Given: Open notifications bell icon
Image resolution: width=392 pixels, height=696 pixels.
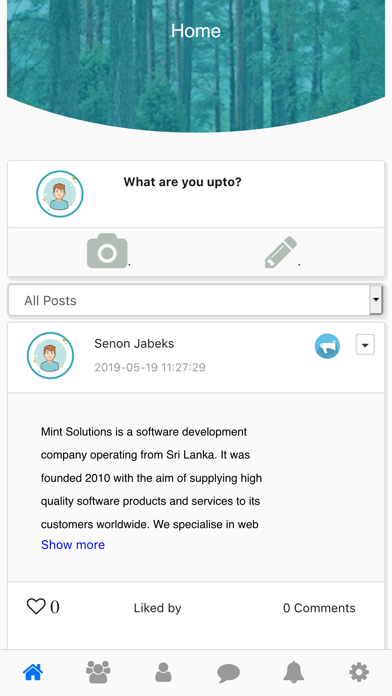Looking at the screenshot, I should (294, 672).
